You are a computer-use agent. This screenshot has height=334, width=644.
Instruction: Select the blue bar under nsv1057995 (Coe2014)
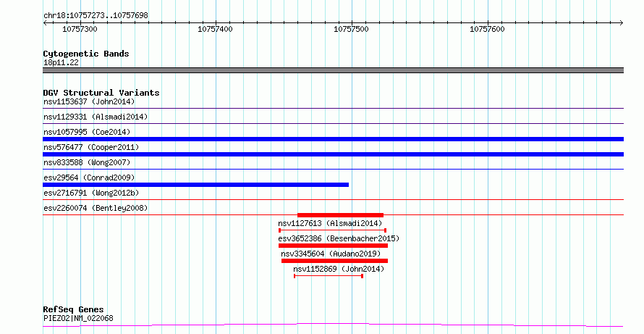click(x=333, y=139)
